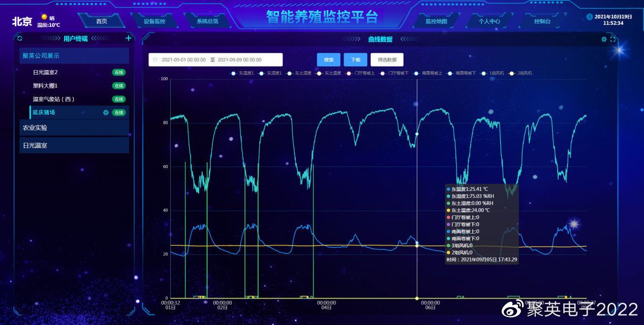644x325 pixels.
Task: Click the 筛选数据 button
Action: [387, 60]
